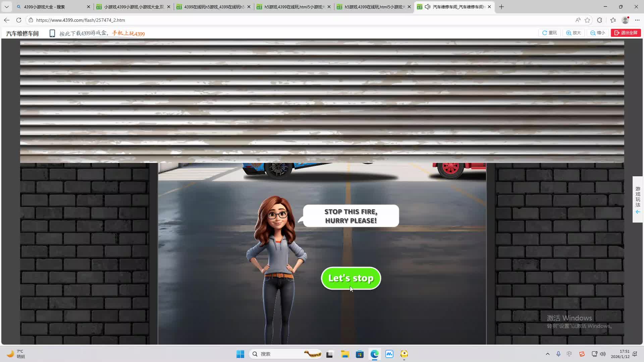This screenshot has width=644, height=362.
Task: Go back with the browser back arrow
Action: pos(7,20)
